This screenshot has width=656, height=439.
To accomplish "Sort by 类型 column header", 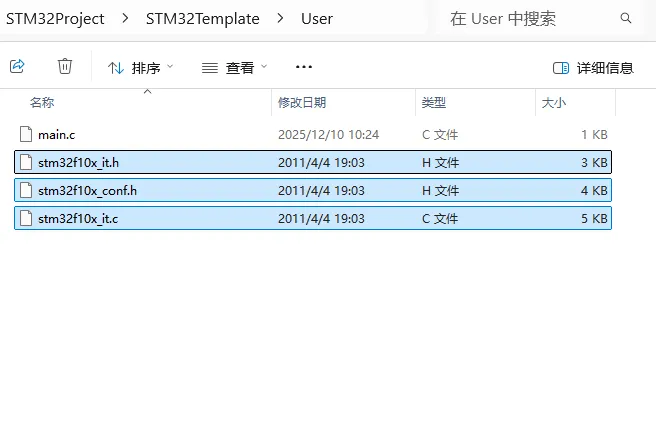I will coord(433,102).
